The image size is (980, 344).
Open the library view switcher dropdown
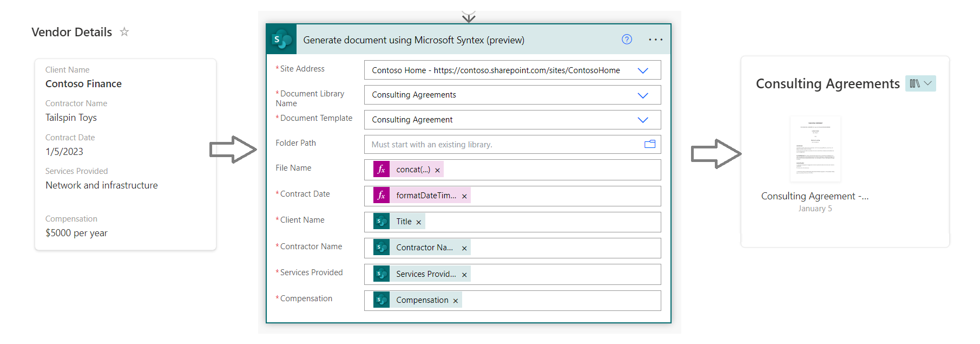(x=920, y=83)
